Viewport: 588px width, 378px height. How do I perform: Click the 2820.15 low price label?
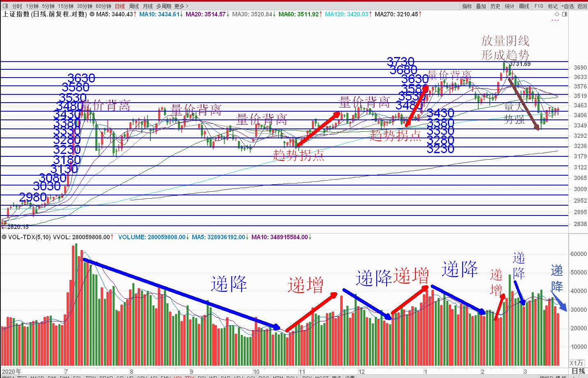pyautogui.click(x=18, y=227)
